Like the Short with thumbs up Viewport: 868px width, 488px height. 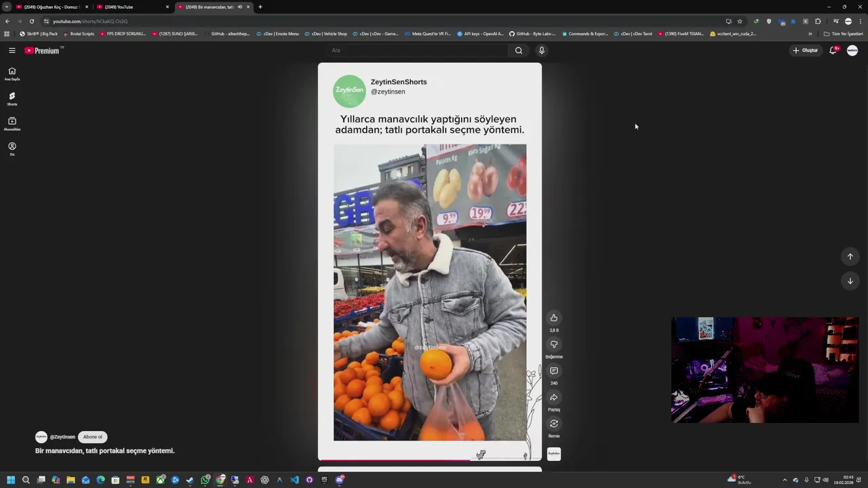click(x=554, y=318)
